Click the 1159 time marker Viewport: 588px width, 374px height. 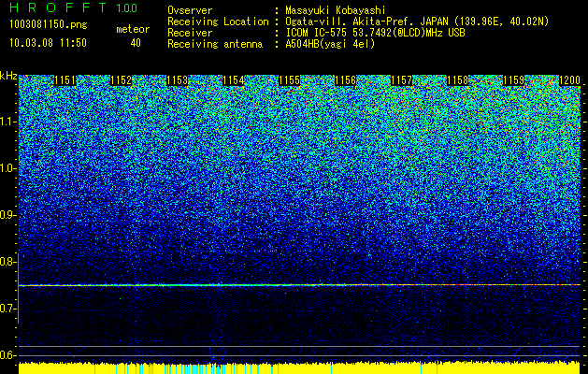[513, 80]
